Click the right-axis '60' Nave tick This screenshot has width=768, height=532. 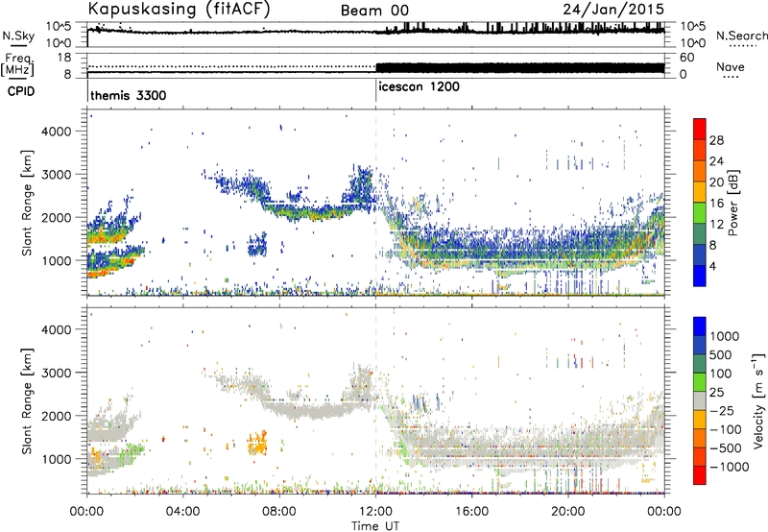686,58
